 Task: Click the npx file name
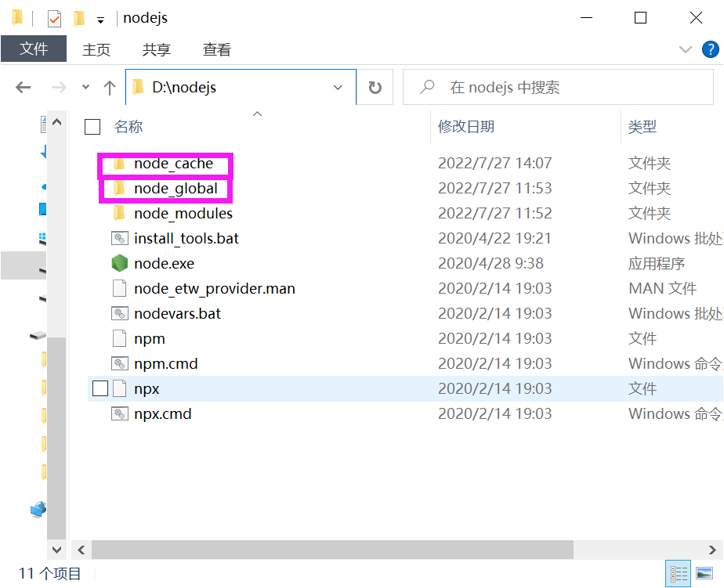pyautogui.click(x=147, y=389)
